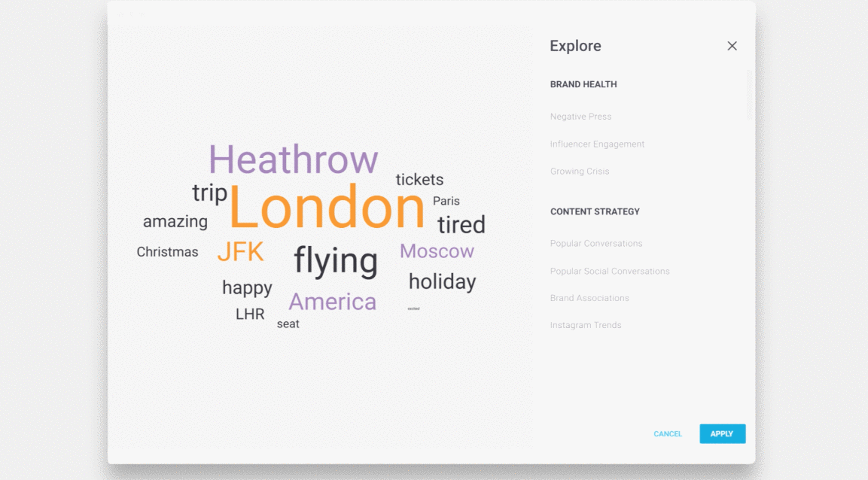
Task: Click the word seat
Action: click(x=288, y=324)
